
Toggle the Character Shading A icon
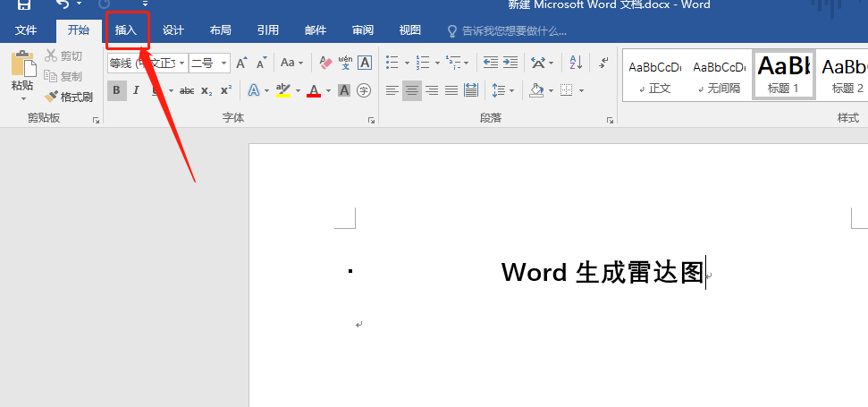point(344,90)
